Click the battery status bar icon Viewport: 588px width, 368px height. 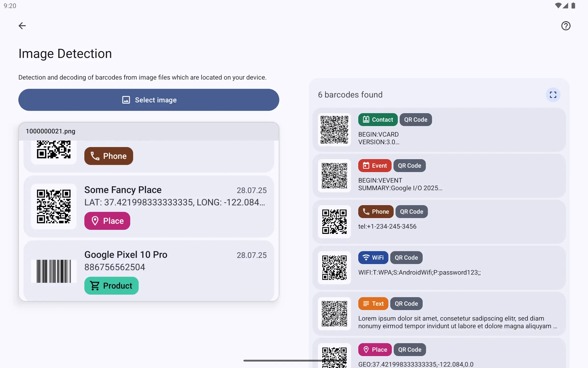point(573,6)
